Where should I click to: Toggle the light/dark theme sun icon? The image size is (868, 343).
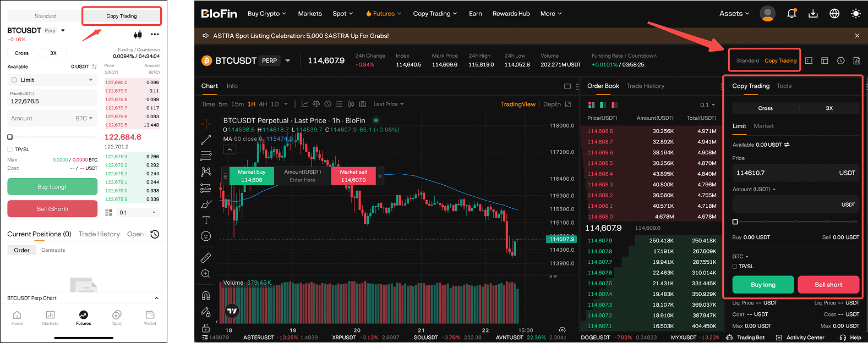(x=856, y=14)
